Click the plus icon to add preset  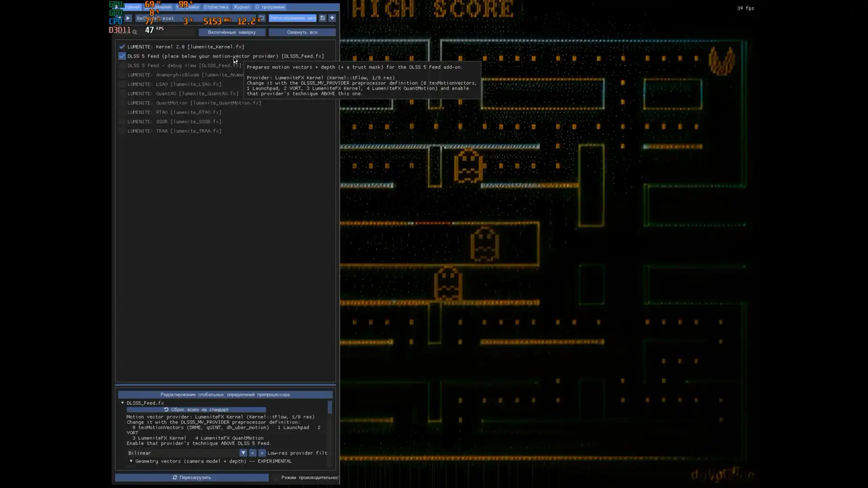332,18
